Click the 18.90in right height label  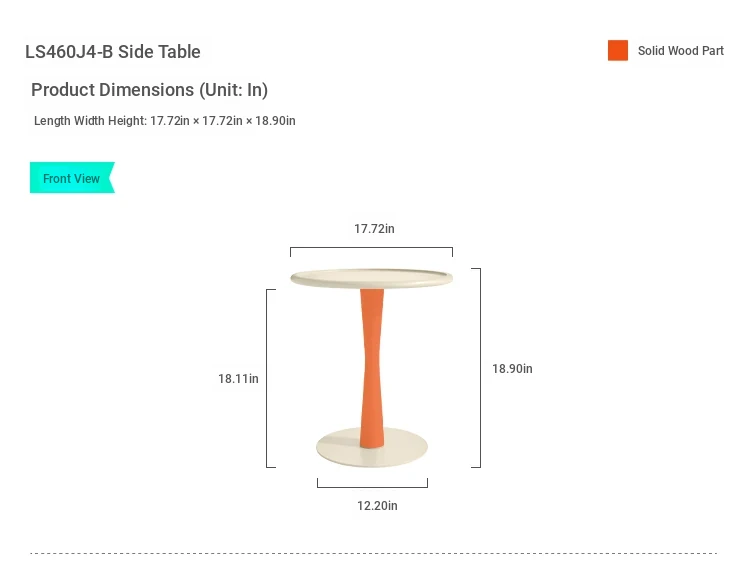tap(512, 369)
